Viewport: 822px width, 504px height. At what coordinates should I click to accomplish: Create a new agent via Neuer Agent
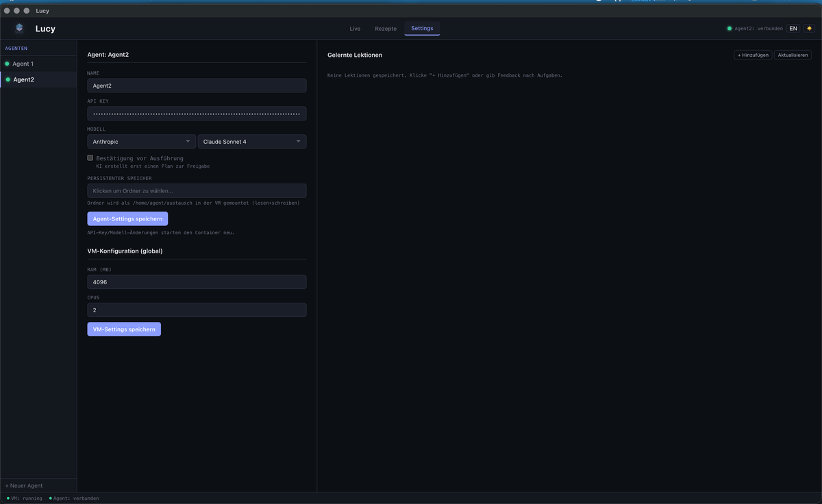pyautogui.click(x=24, y=486)
